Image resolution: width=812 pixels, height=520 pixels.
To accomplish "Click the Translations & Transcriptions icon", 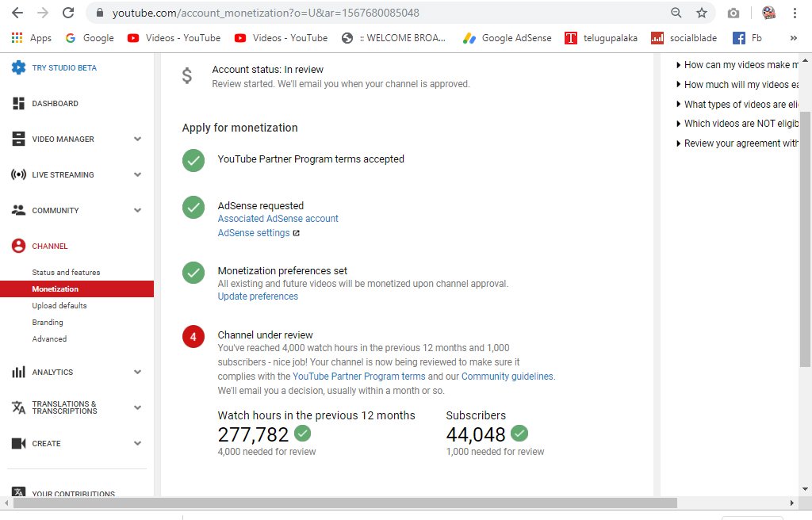I will click(19, 407).
